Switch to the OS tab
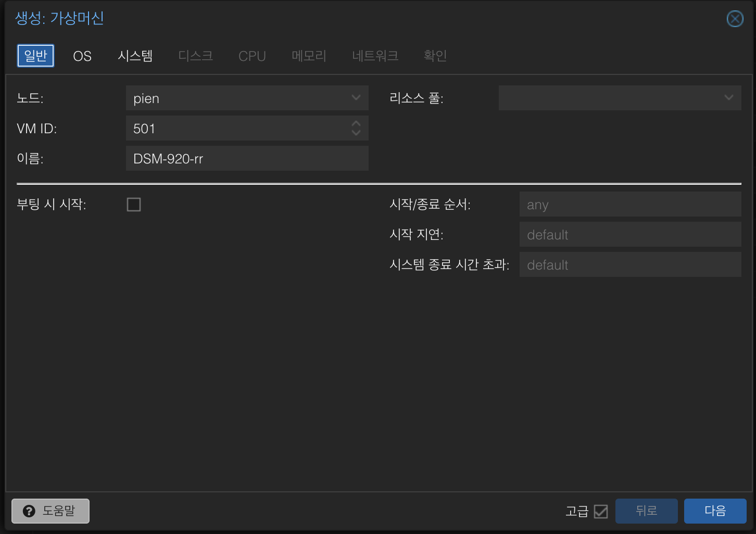The image size is (756, 534). tap(82, 56)
